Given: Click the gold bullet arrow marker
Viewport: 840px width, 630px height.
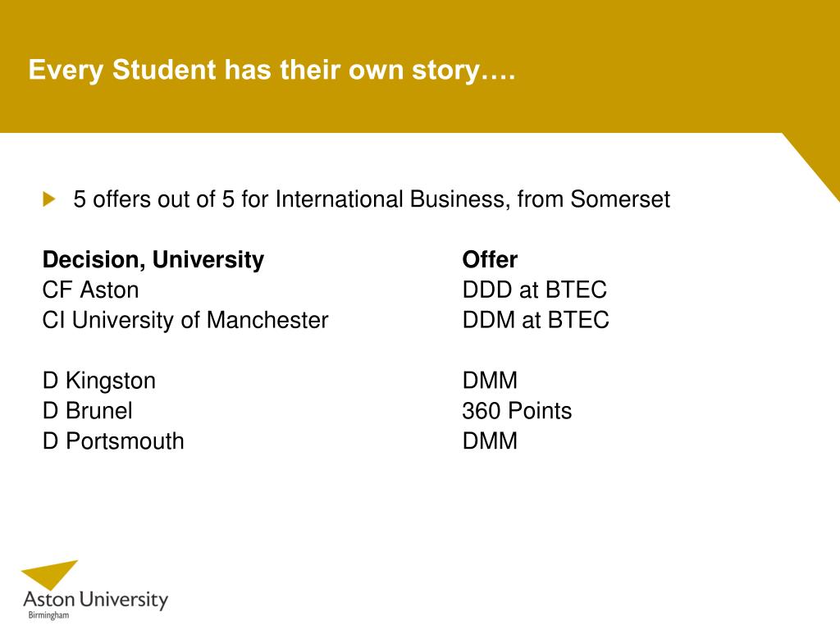Looking at the screenshot, I should click(49, 199).
